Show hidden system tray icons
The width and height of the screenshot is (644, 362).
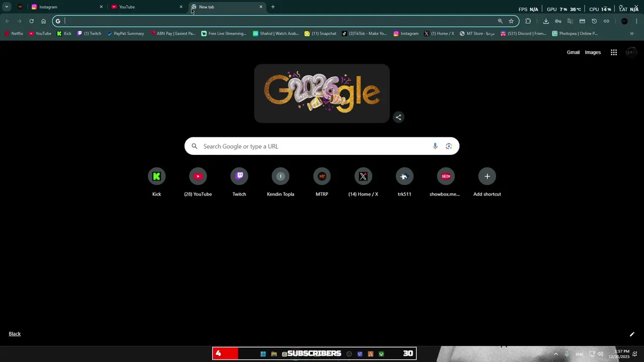pos(556,354)
